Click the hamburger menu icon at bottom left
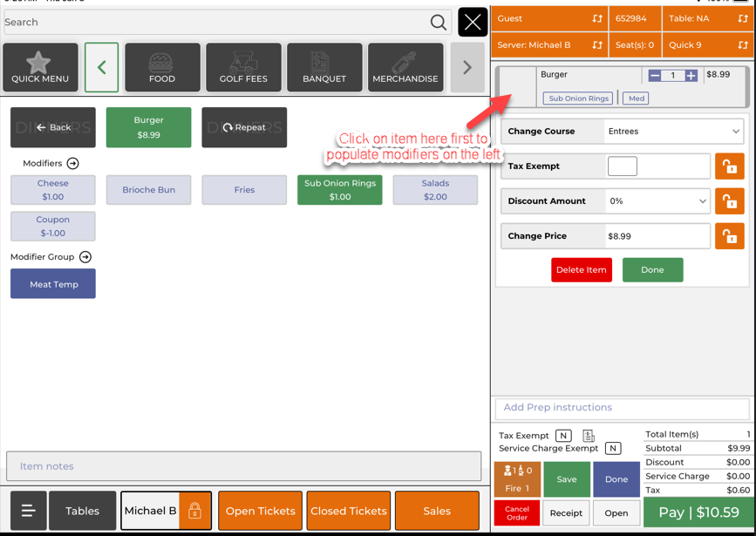This screenshot has height=536, width=756. 28,512
